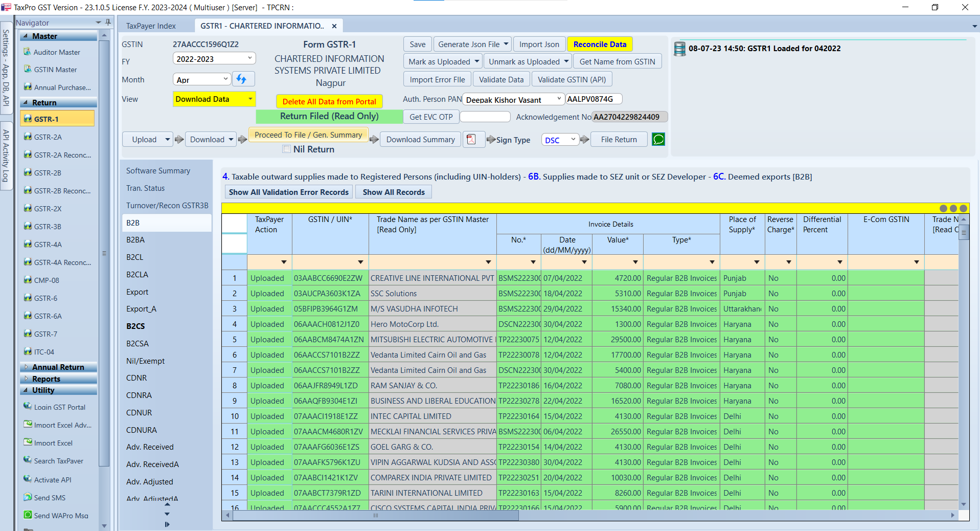Expand Unmark as Uploaded dropdown
980x531 pixels.
click(x=566, y=62)
